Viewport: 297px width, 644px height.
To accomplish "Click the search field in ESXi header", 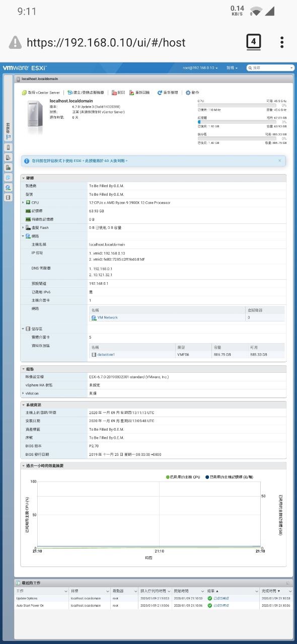I will point(270,67).
